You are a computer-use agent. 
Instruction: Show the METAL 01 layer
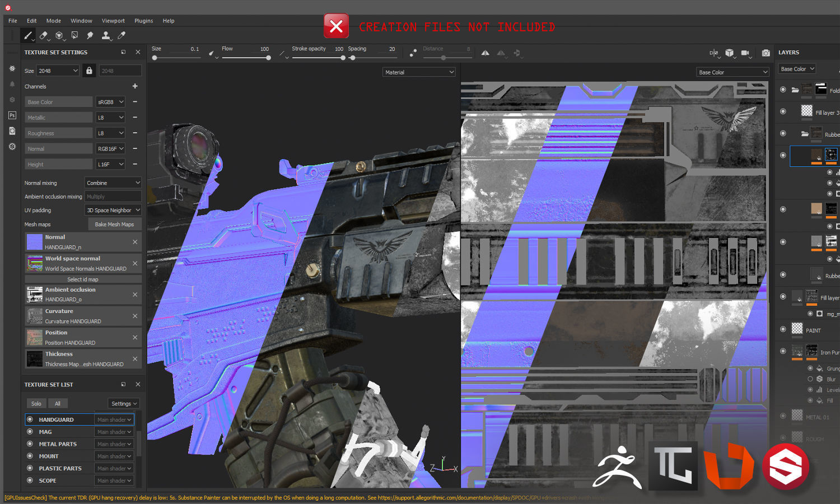(783, 416)
